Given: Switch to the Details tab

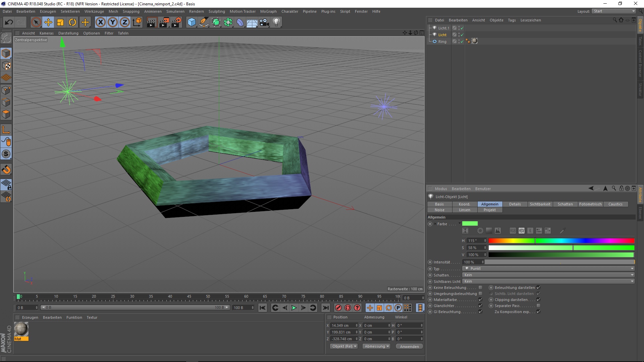Looking at the screenshot, I should (515, 204).
